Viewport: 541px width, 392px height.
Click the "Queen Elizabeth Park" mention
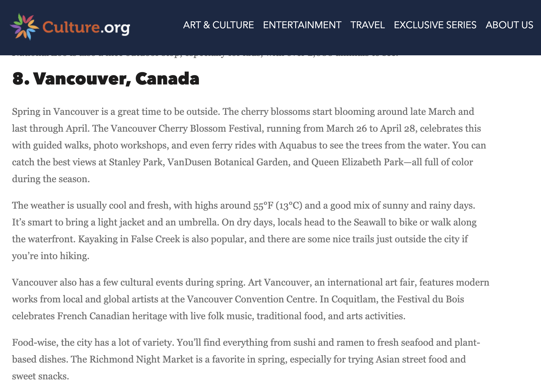(357, 162)
